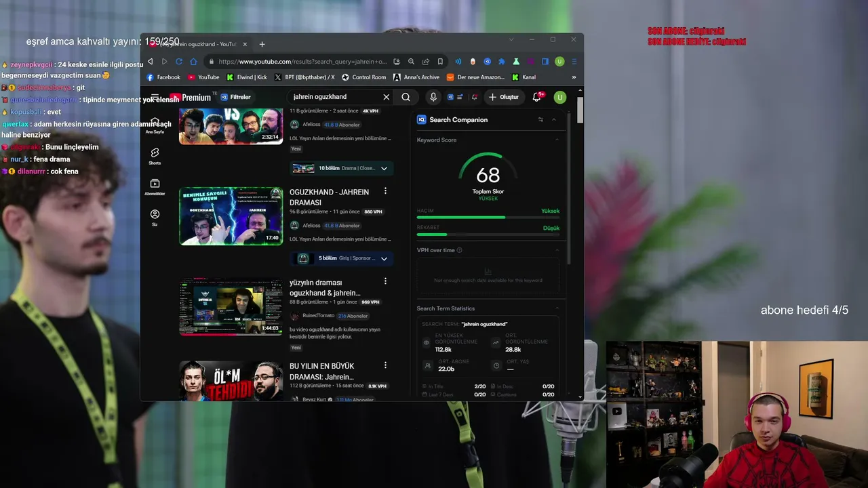Open a new browser tab
868x488 pixels.
point(262,45)
